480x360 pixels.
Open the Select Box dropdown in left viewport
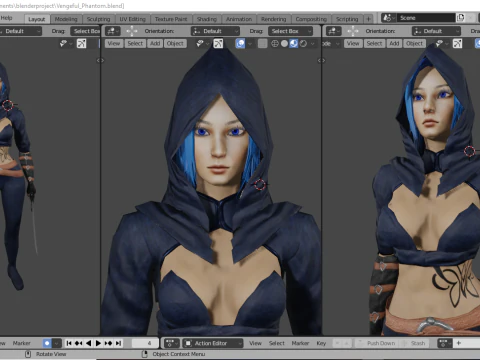85,31
